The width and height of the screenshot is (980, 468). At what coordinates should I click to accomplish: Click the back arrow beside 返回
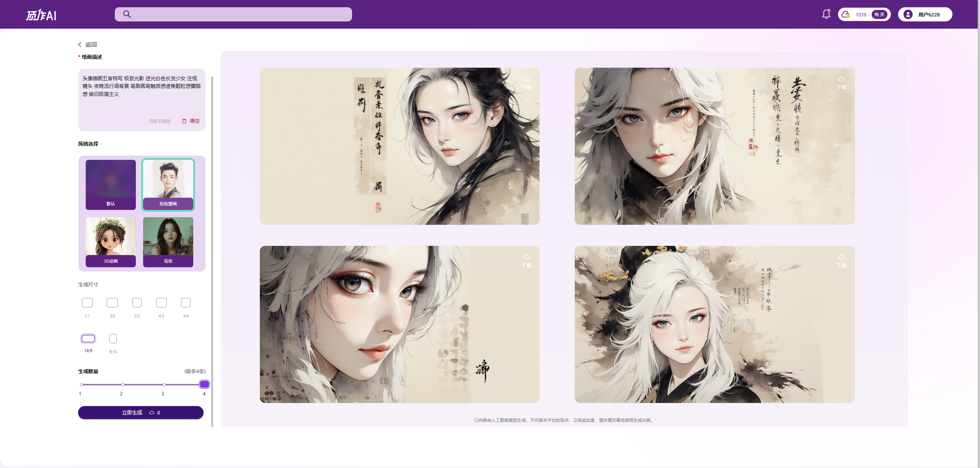(80, 44)
